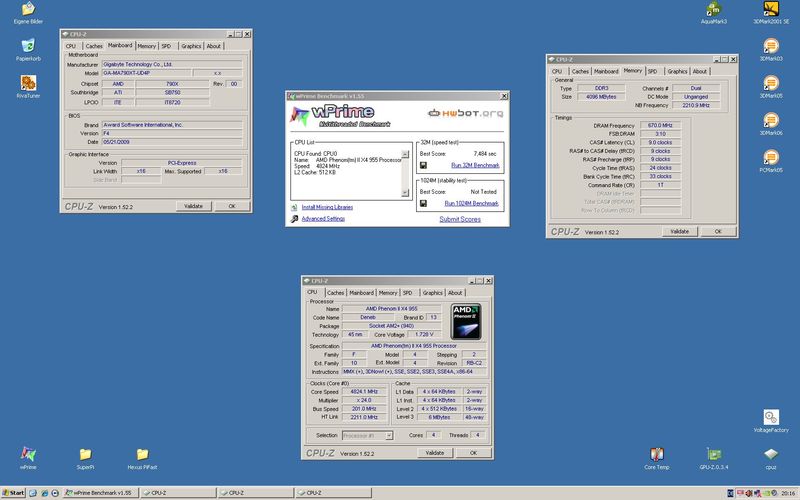Open Graphics tab in Memory CPU-Z window
Screen dimensions: 800x500
pos(677,71)
